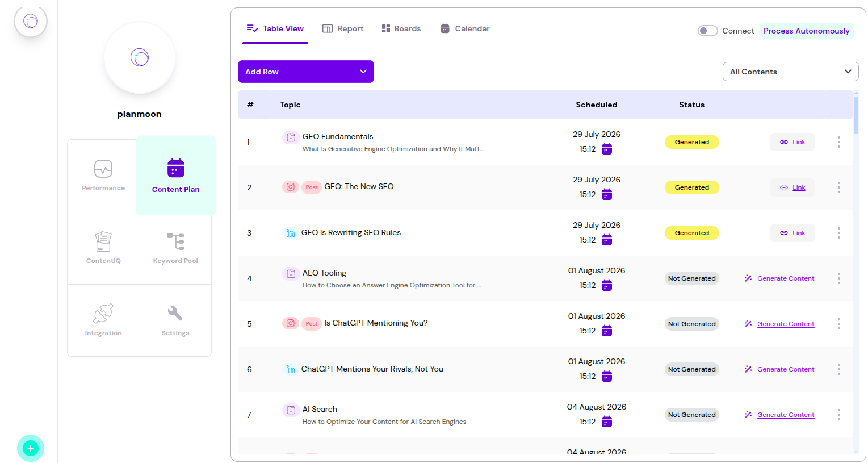Click LinkedIn icon on GEO Is Rewriting SEO Rules
Screen dimensions: 868x463
[x=291, y=233]
